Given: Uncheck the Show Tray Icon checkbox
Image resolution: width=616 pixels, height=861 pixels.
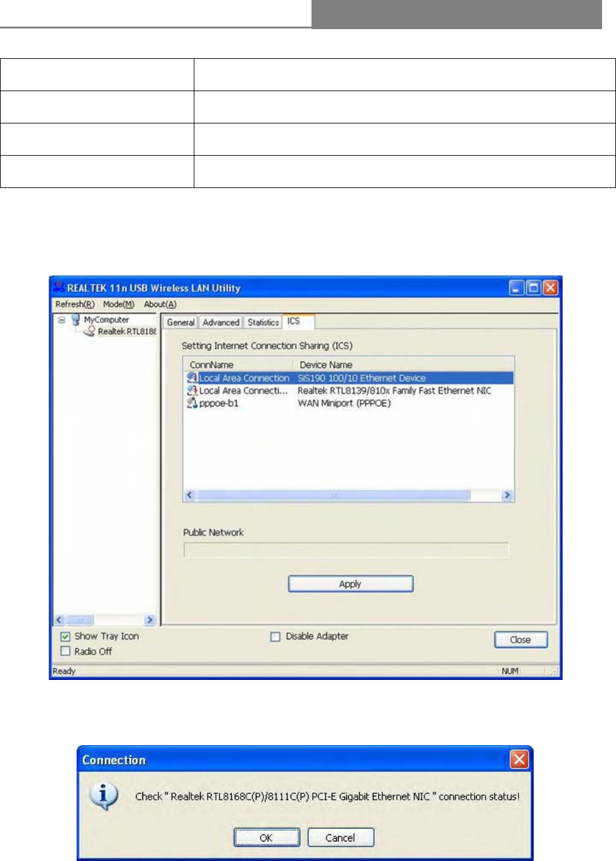Looking at the screenshot, I should tap(65, 636).
